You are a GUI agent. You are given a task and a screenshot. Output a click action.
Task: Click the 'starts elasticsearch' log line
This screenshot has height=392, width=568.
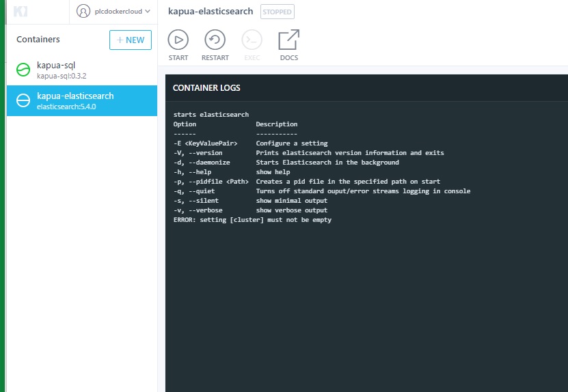211,114
